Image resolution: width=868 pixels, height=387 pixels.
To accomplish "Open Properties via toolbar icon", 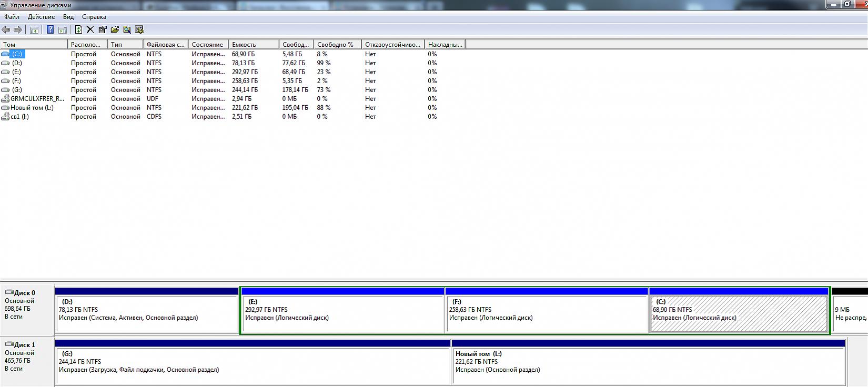I will (102, 30).
